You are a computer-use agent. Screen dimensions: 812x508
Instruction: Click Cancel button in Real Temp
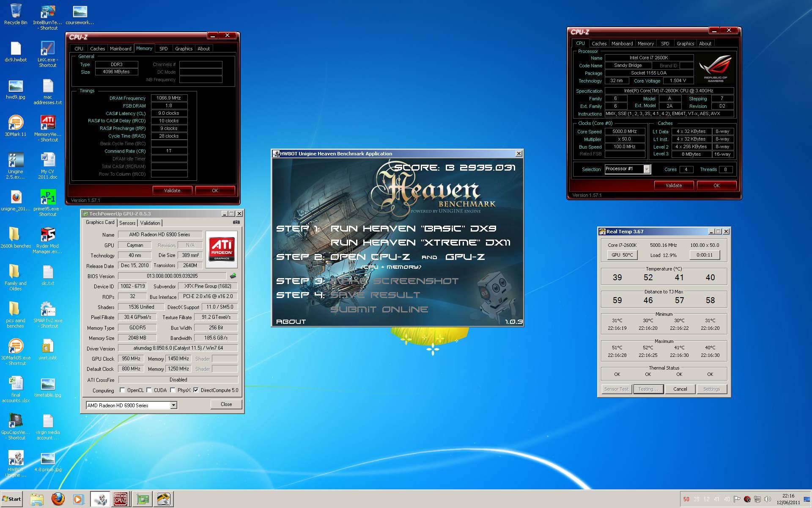point(680,389)
